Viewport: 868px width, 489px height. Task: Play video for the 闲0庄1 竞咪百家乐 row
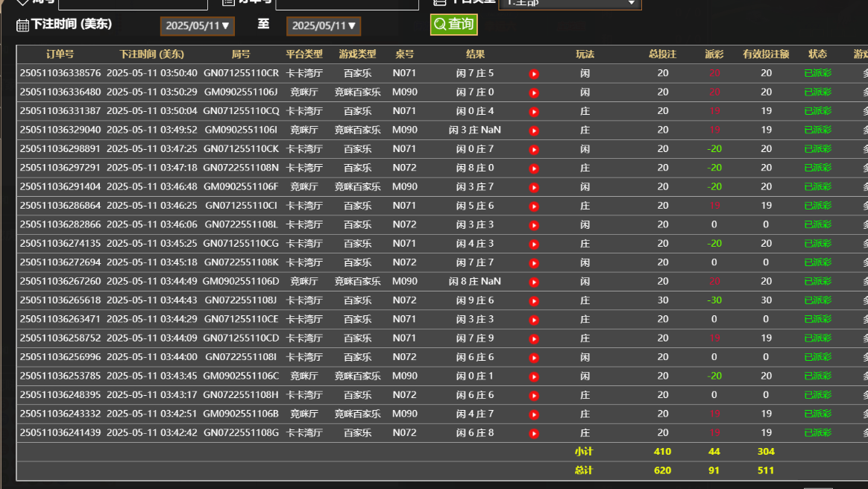point(534,376)
